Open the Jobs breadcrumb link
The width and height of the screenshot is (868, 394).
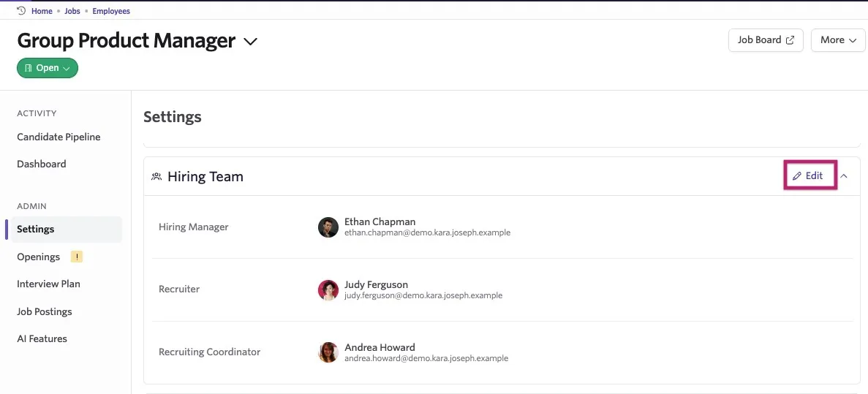point(72,11)
